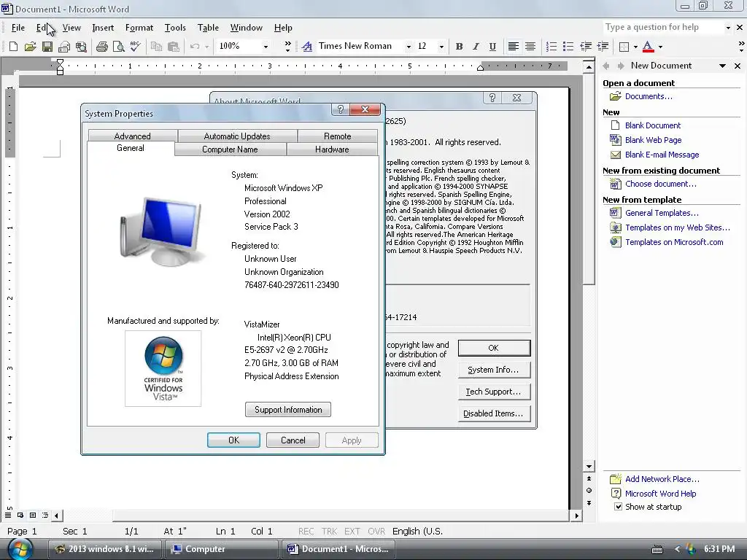Screen dimensions: 747x560
Task: Toggle the Show at startup checkbox
Action: [x=618, y=507]
